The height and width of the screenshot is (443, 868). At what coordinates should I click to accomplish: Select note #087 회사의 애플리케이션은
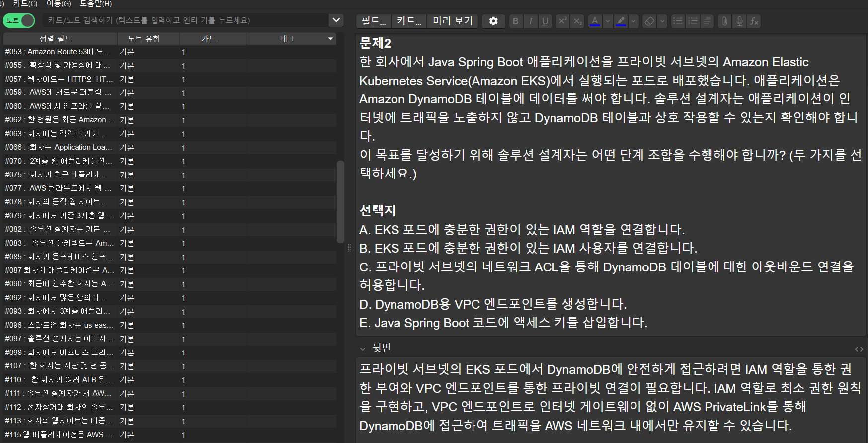click(x=169, y=270)
